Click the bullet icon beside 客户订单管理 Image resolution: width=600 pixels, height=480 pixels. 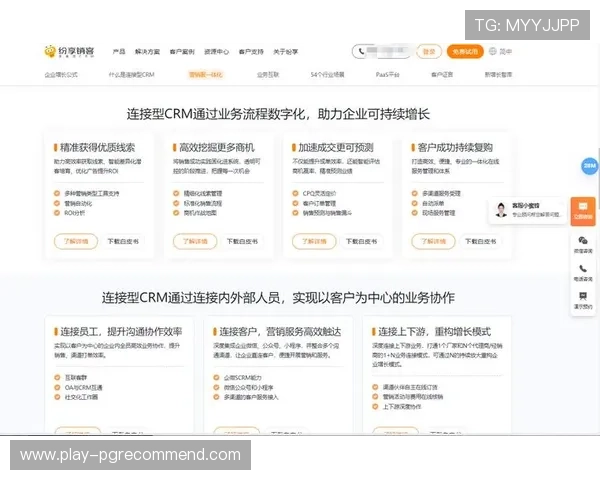(295, 203)
